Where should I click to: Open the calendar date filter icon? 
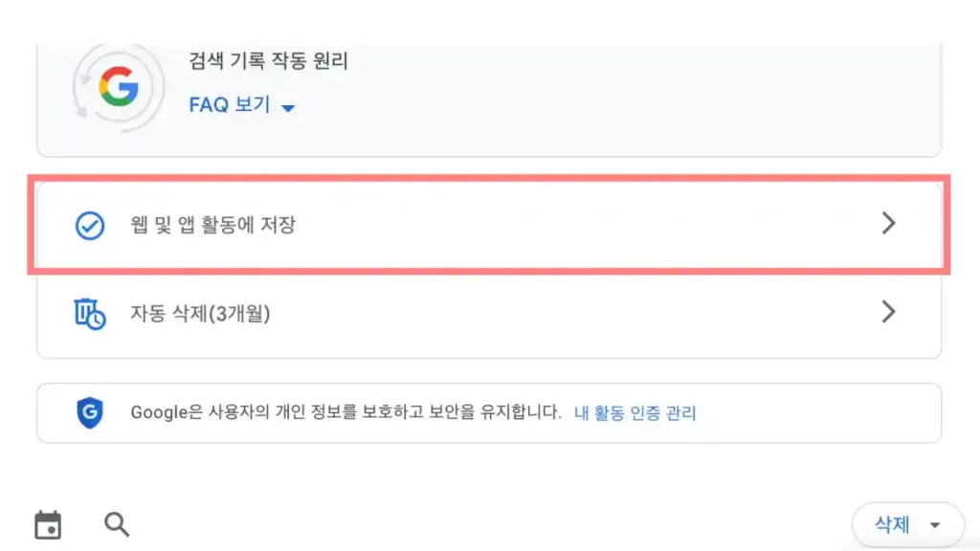coord(48,523)
